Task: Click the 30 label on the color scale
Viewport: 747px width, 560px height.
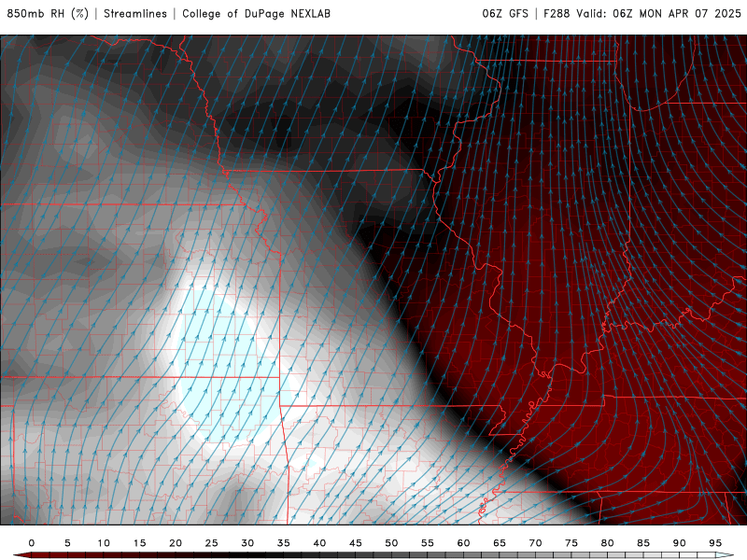Action: tap(247, 543)
